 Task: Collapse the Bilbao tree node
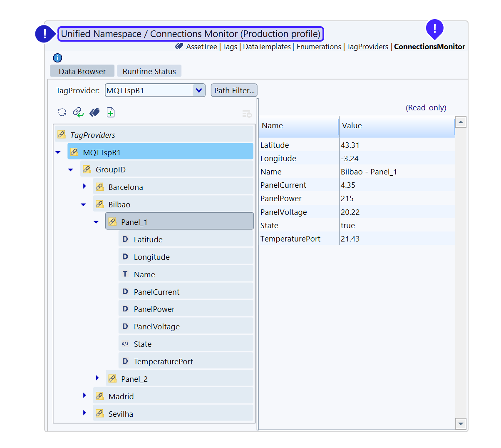tap(84, 204)
